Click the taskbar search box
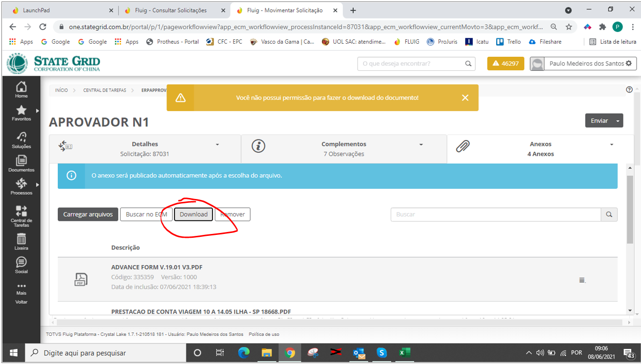The width and height of the screenshot is (641, 364). pyautogui.click(x=104, y=353)
